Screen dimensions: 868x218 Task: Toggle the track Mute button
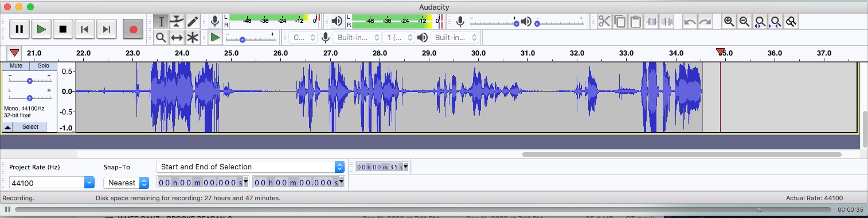point(16,66)
